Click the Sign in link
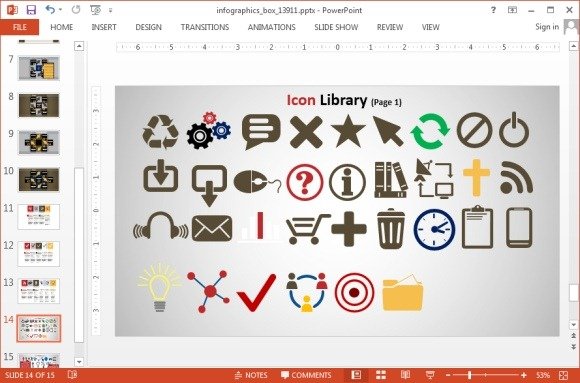 click(x=547, y=27)
